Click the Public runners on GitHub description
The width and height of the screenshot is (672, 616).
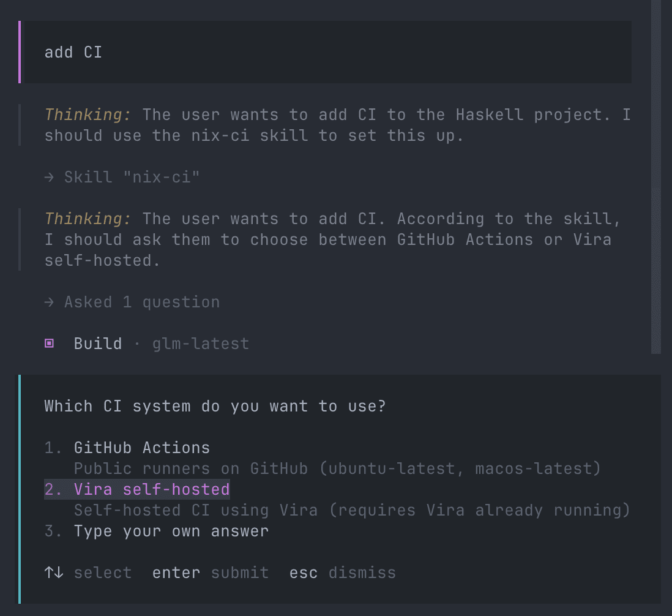pyautogui.click(x=337, y=468)
